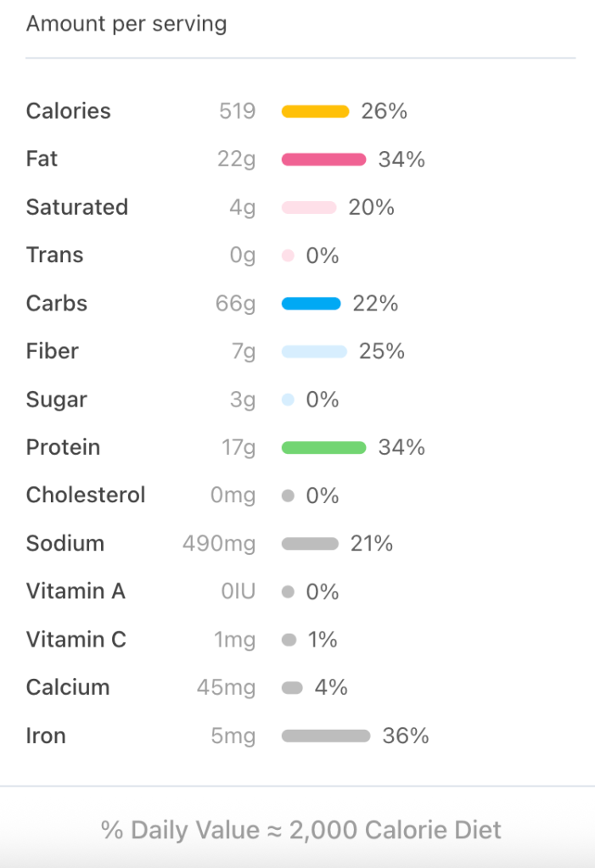Click the Amount per serving heading

126,24
